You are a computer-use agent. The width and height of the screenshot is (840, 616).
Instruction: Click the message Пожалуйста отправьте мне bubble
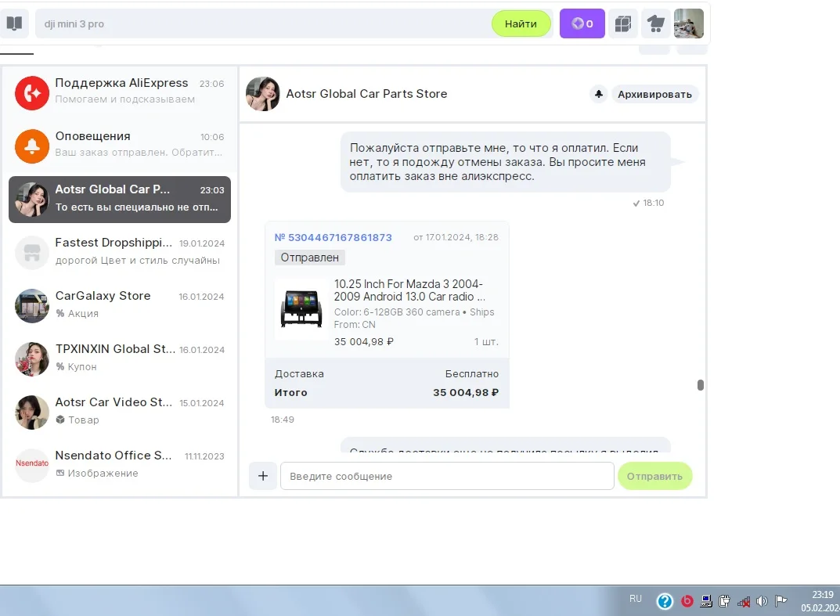point(505,162)
